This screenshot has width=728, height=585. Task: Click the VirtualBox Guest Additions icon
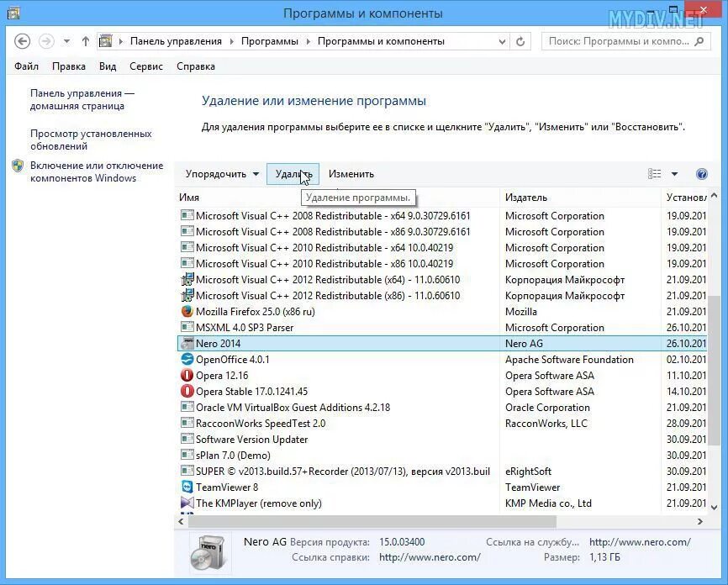[187, 407]
